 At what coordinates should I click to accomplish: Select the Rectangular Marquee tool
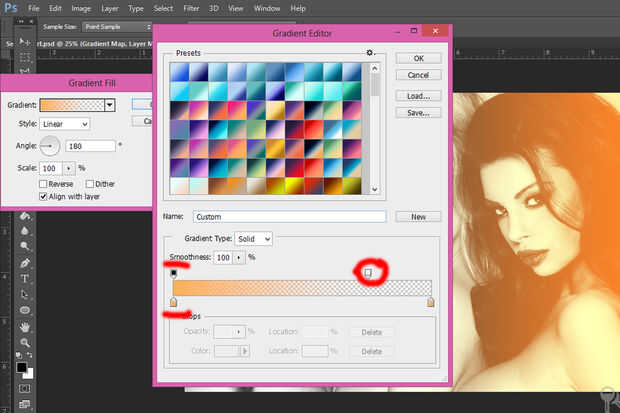[x=25, y=58]
